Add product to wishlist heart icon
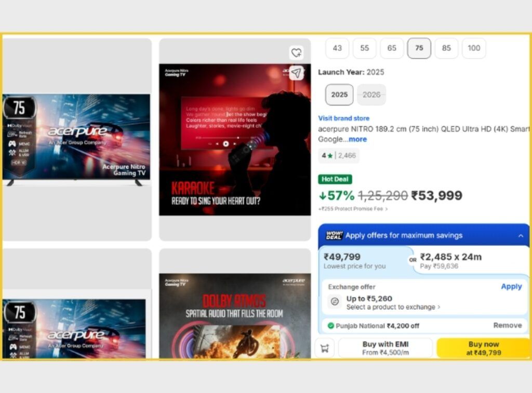 point(297,53)
